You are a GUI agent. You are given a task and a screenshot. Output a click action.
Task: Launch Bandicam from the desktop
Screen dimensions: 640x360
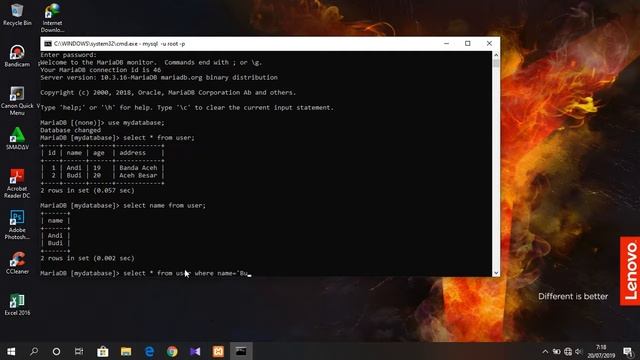point(17,56)
